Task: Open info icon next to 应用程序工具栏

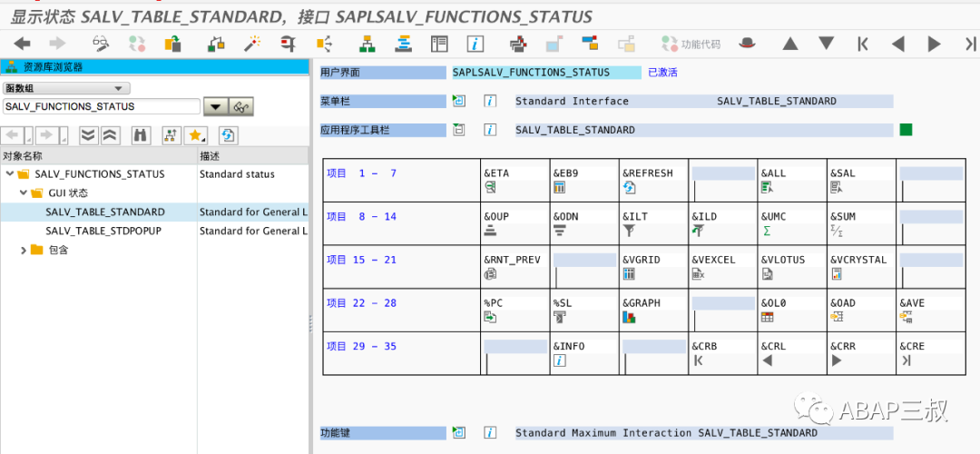Action: tap(491, 130)
